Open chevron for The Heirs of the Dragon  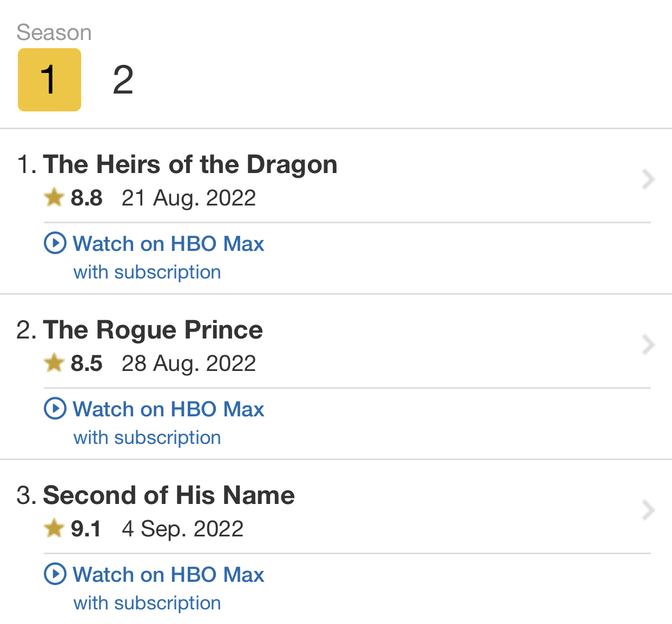coord(648,179)
